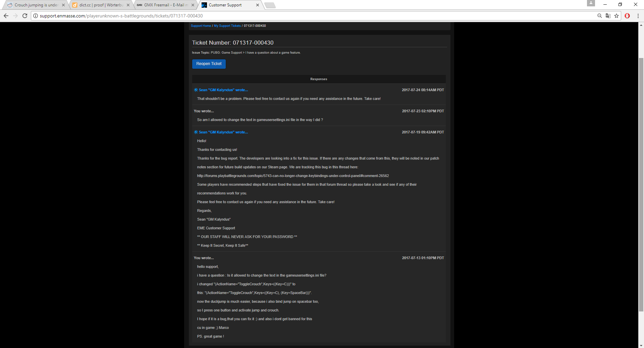The image size is (644, 348).
Task: Click the Opera extension icon
Action: (627, 16)
